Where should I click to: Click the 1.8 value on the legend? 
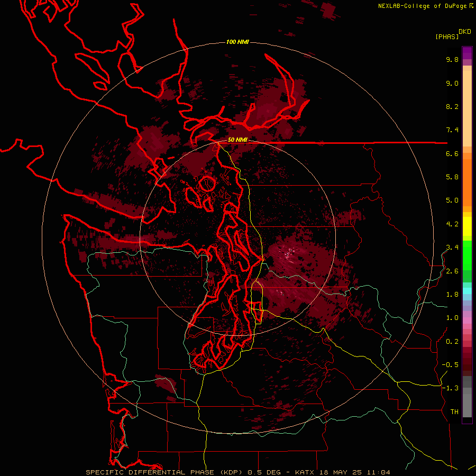[452, 295]
